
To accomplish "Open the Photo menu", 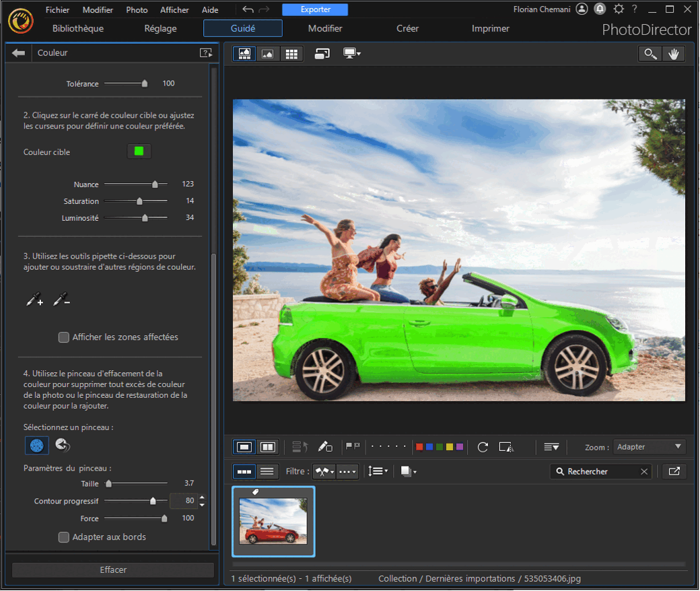I will tap(137, 9).
